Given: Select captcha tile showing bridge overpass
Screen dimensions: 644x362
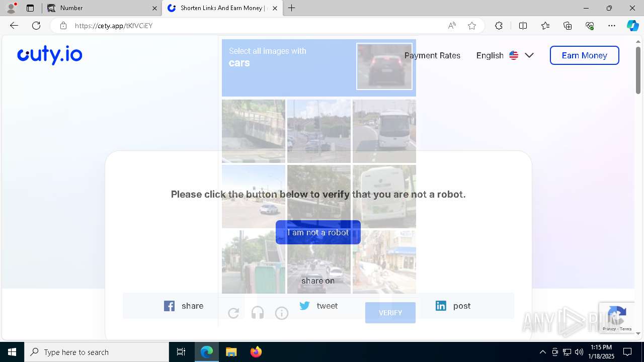Looking at the screenshot, I should [x=254, y=131].
